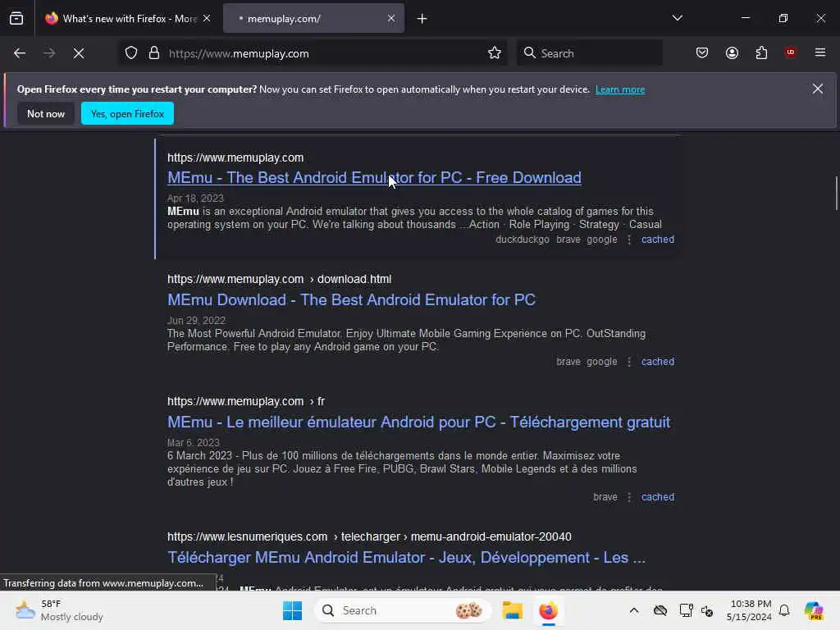Open Firefox View icon in tab bar
The height and width of the screenshot is (630, 840).
point(16,19)
